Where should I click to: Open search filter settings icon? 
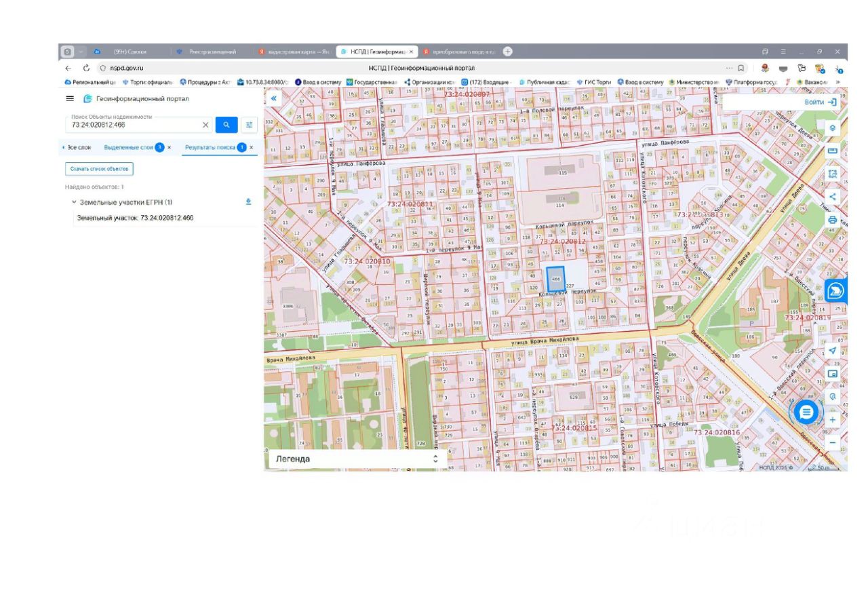click(249, 125)
